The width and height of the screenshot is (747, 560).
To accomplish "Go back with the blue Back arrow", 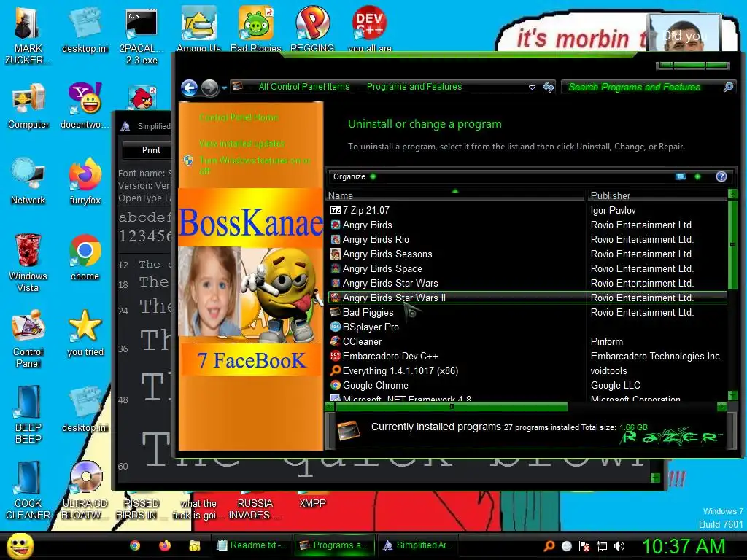I will [190, 87].
